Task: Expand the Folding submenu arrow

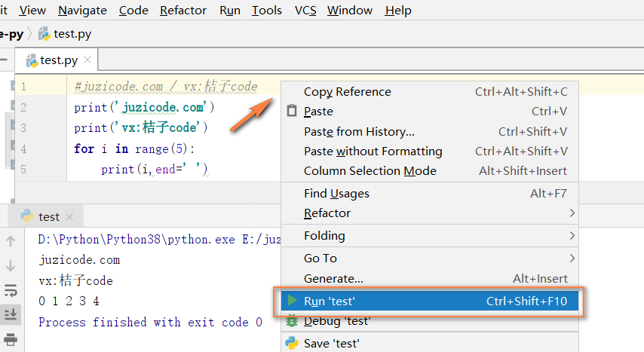Action: pos(572,236)
